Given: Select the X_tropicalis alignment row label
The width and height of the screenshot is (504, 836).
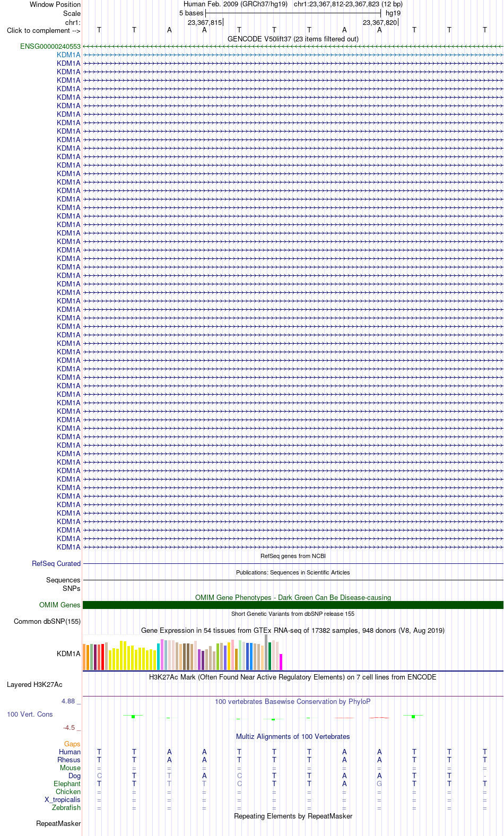Looking at the screenshot, I should 63,800.
